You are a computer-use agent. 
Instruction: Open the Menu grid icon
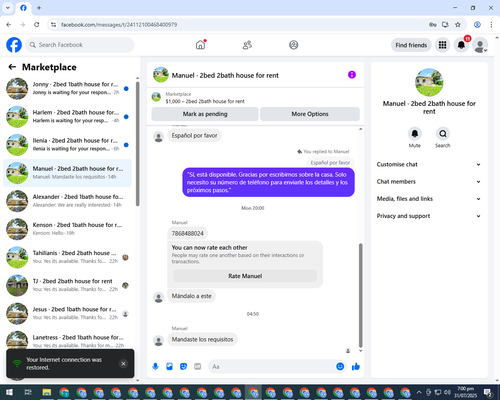[x=442, y=45]
